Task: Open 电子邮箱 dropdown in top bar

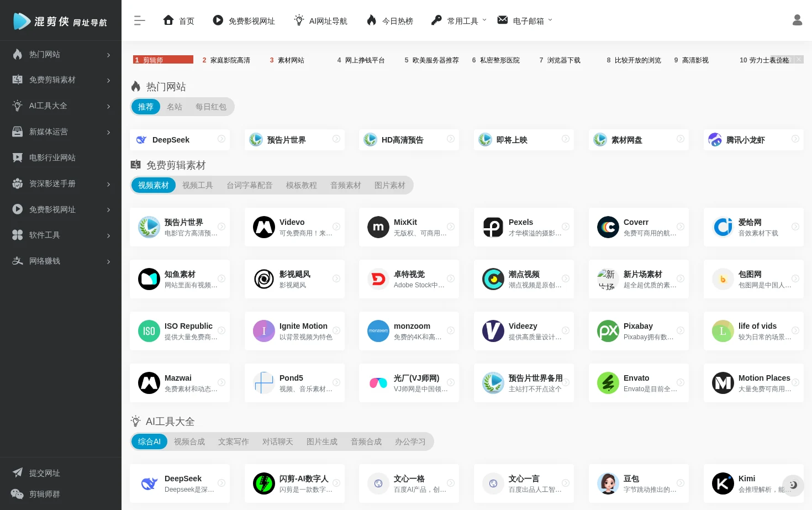Action: (x=525, y=20)
